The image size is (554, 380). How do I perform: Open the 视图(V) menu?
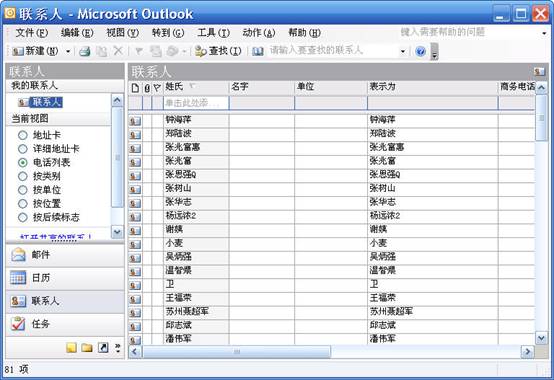click(122, 33)
